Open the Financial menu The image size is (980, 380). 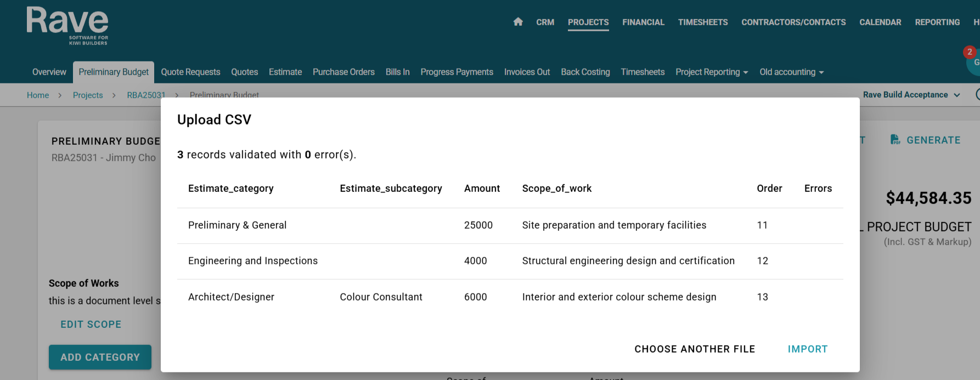(643, 22)
